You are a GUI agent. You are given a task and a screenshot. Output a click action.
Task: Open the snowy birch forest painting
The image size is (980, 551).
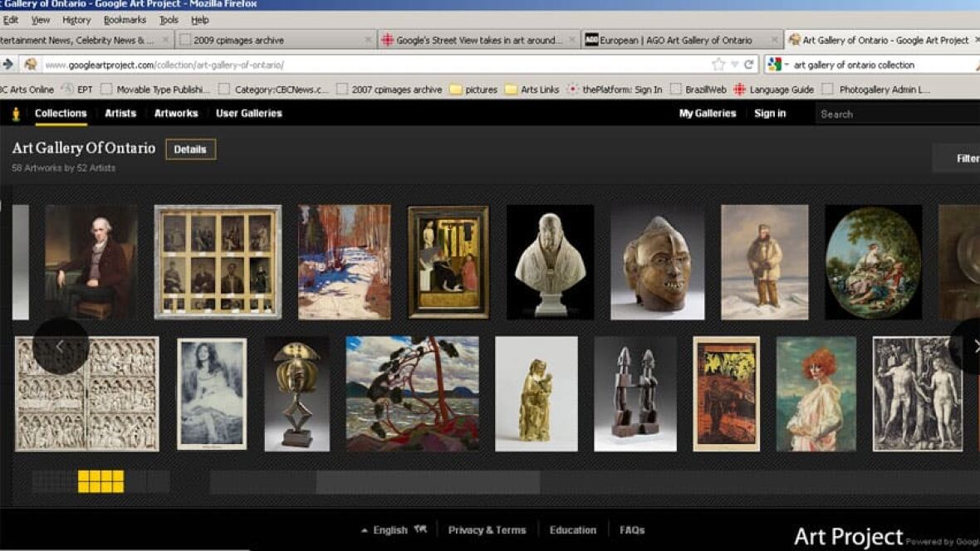coord(345,261)
